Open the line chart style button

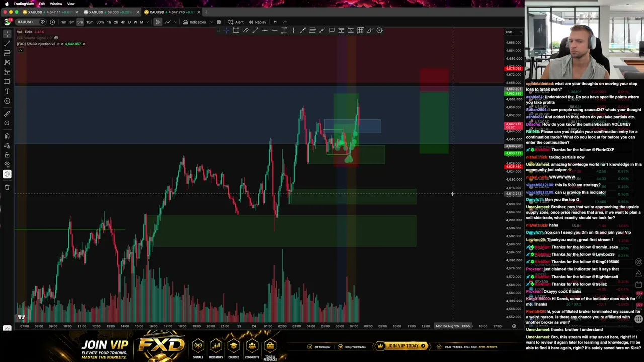coord(168,22)
